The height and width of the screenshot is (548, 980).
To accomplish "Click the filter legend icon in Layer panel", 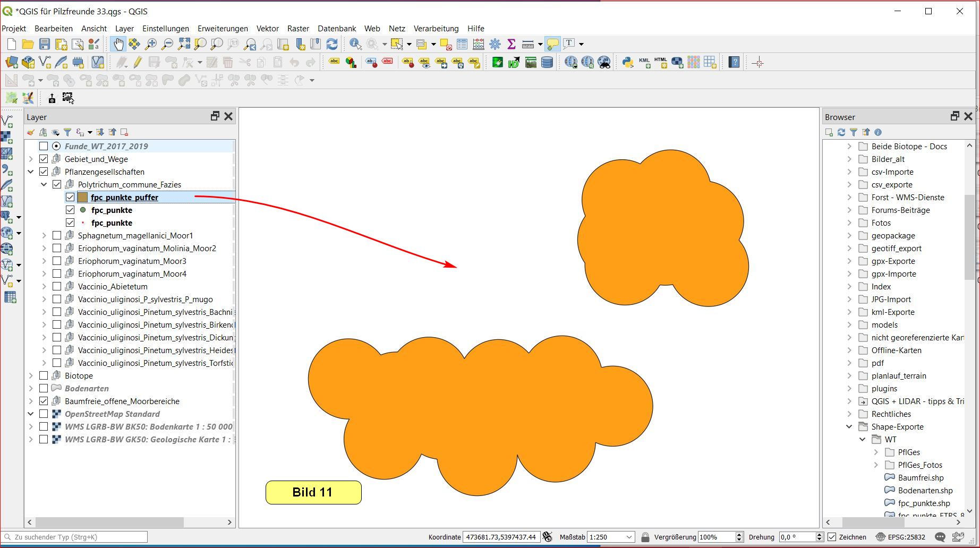I will click(x=67, y=132).
